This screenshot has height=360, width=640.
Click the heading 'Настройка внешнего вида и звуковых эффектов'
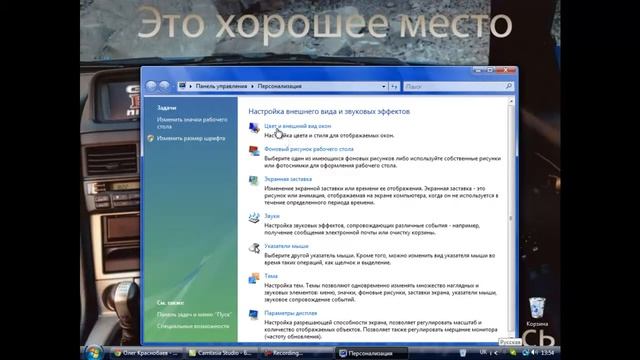[329, 111]
